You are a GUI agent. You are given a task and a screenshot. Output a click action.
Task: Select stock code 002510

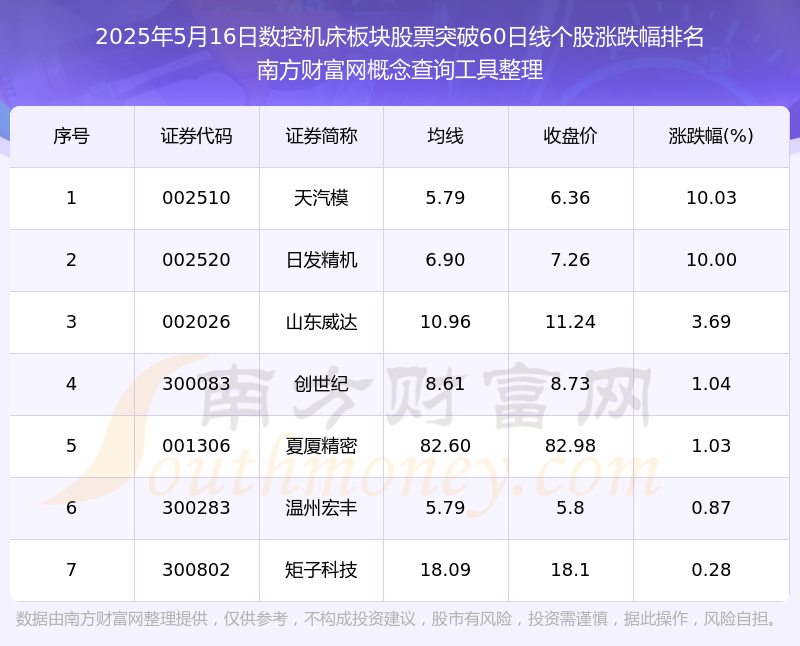(x=196, y=198)
